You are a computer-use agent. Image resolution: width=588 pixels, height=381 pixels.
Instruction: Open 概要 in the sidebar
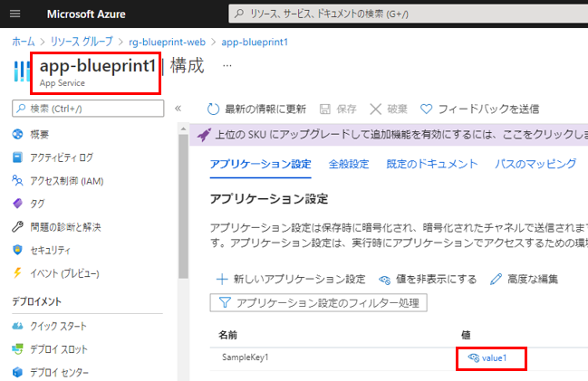point(39,135)
